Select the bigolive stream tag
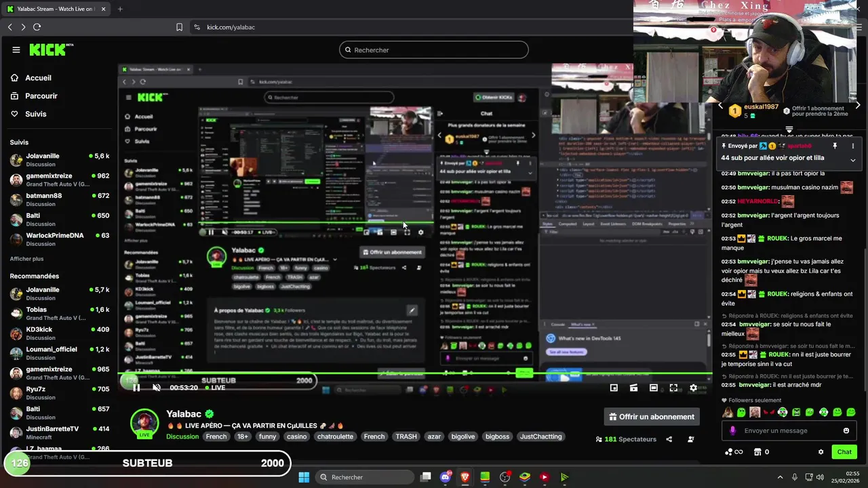The width and height of the screenshot is (868, 488). [x=463, y=436]
